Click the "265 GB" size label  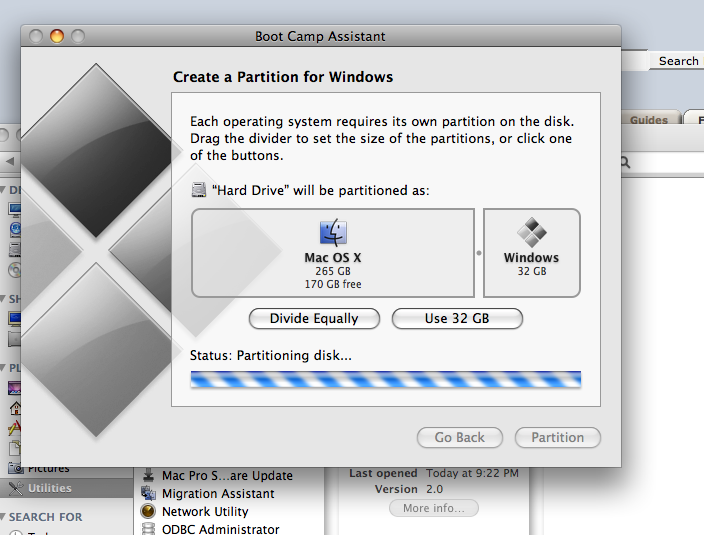coord(333,271)
